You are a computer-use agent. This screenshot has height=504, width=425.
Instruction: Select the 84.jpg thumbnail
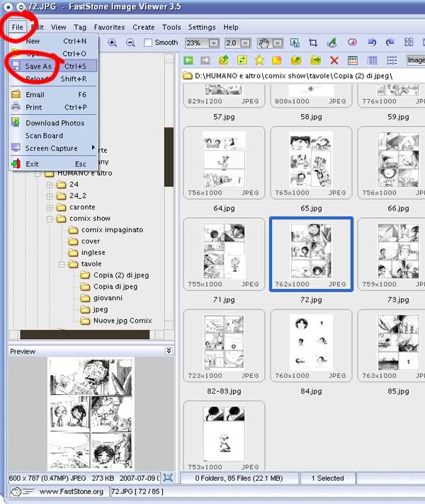pyautogui.click(x=311, y=345)
